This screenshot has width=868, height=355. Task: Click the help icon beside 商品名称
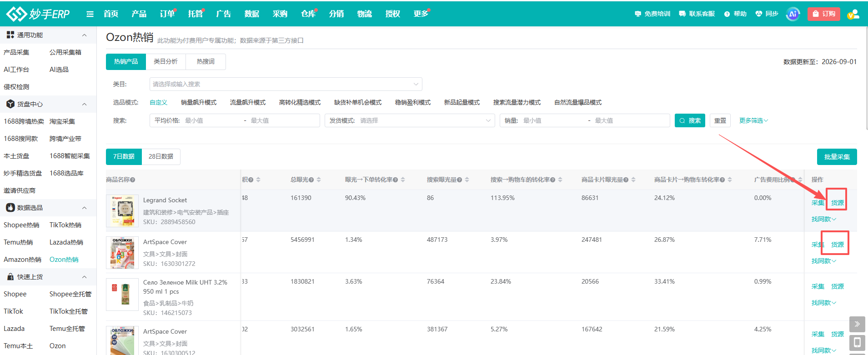(x=133, y=180)
